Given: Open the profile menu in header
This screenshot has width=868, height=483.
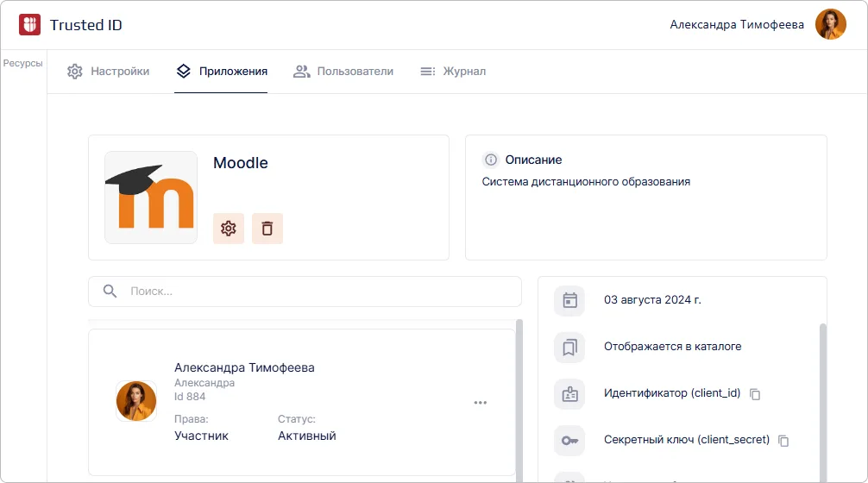Looking at the screenshot, I should tap(830, 25).
